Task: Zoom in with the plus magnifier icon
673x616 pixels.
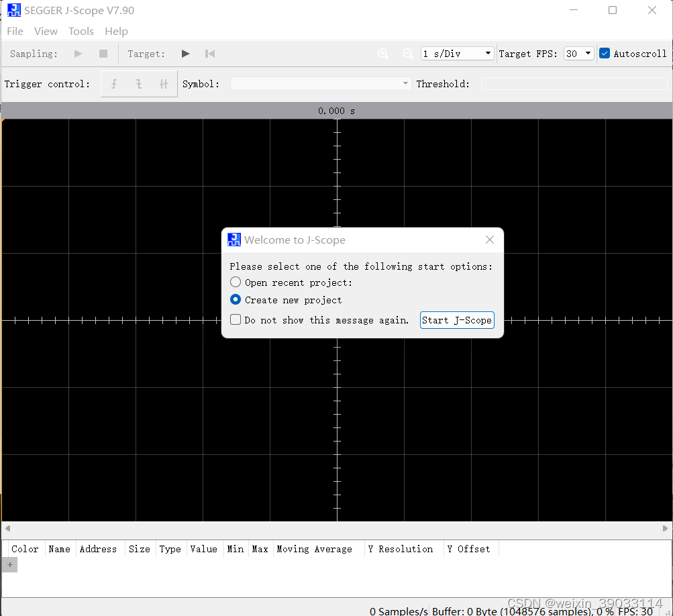Action: (383, 54)
